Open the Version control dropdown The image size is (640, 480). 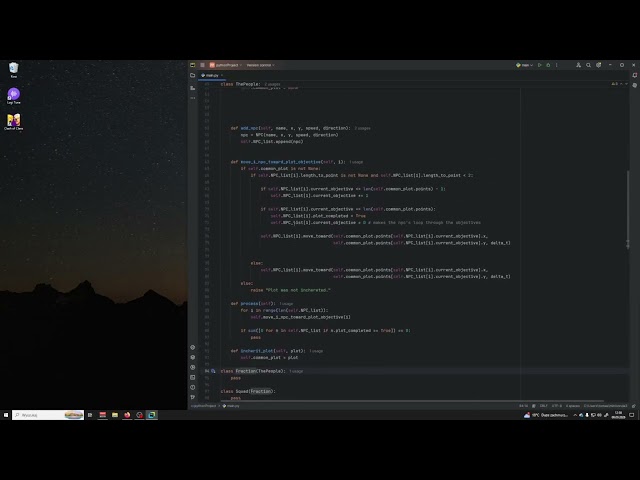click(260, 65)
